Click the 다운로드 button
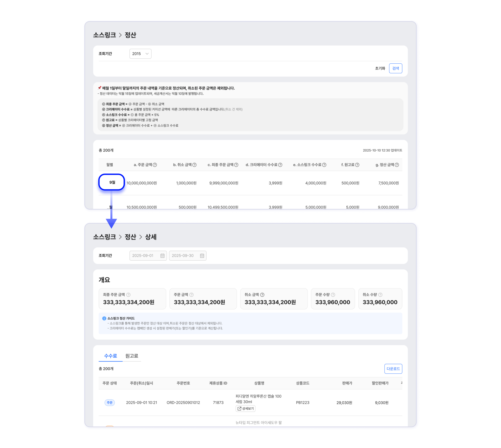 (x=393, y=369)
